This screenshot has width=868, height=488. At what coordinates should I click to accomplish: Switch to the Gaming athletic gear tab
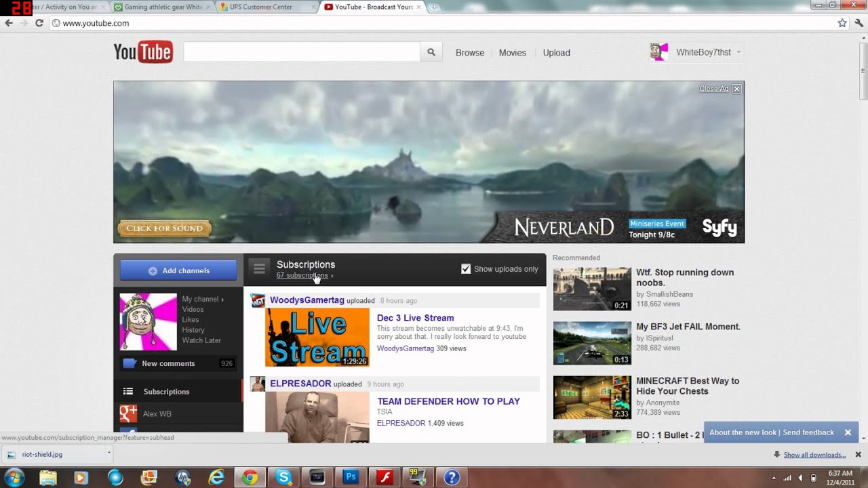click(163, 7)
